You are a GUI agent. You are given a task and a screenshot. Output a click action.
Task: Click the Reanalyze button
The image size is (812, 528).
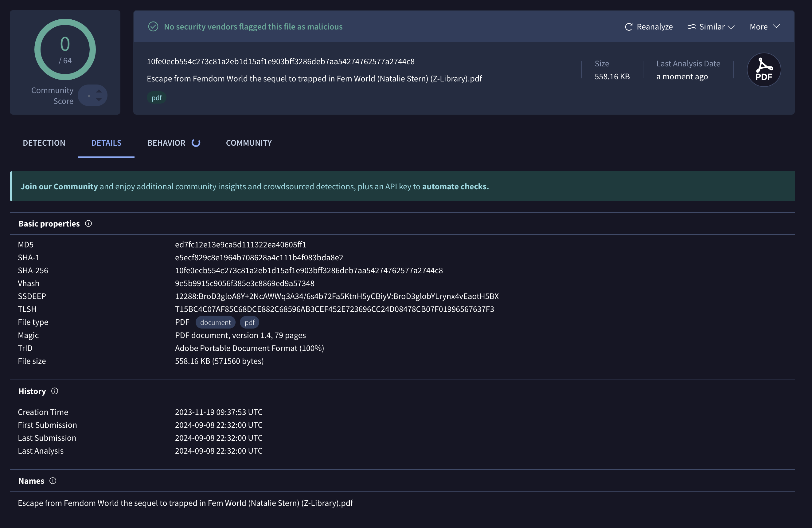649,27
